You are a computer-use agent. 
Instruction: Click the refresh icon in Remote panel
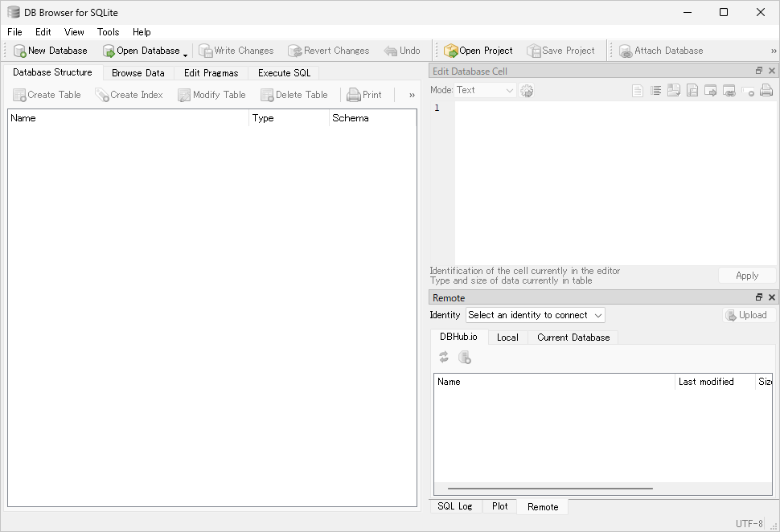click(x=444, y=358)
